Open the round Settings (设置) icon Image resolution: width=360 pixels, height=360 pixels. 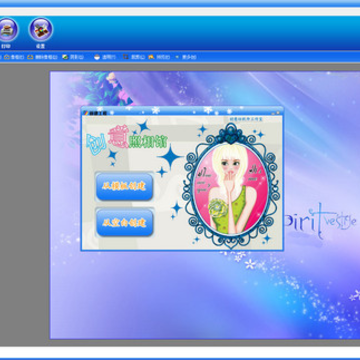(x=41, y=29)
